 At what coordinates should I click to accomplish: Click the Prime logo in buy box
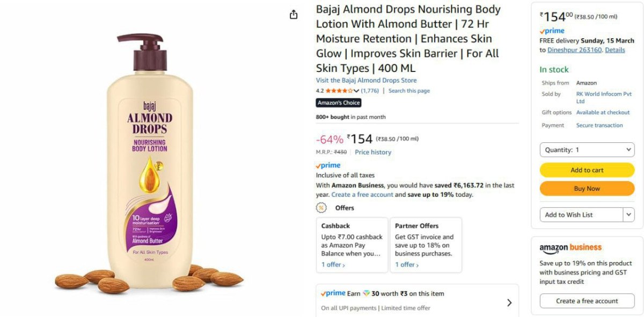point(552,31)
